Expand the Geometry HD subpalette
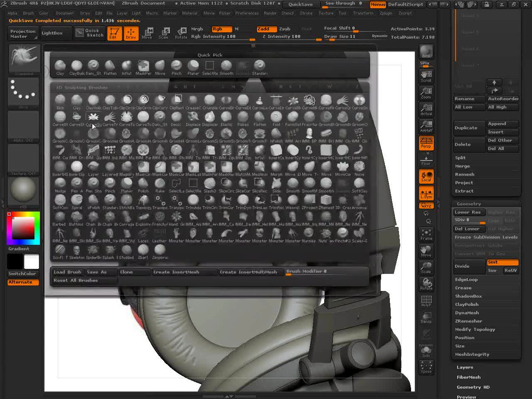The height and width of the screenshot is (399, 532). pos(473,387)
